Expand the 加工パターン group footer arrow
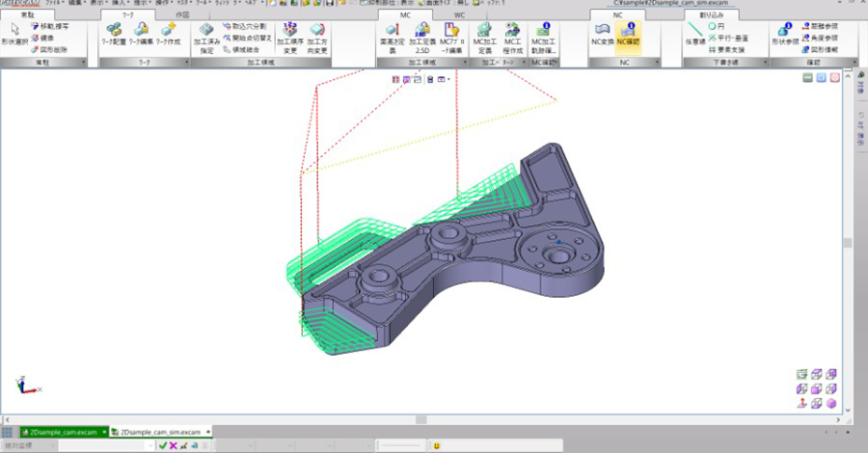 [x=524, y=63]
